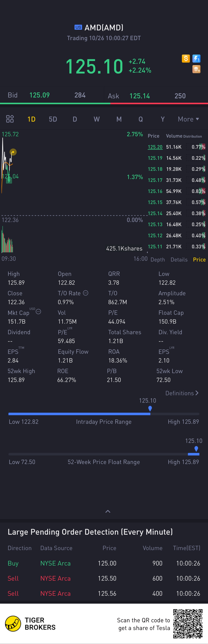Tap the large 125.10 last price

click(x=94, y=66)
